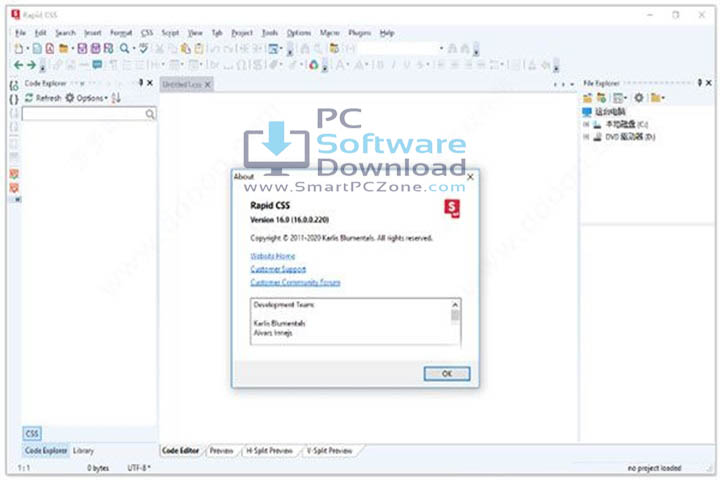Click into the Code Explorer search field
Image resolution: width=720 pixels, height=480 pixels.
coord(84,114)
